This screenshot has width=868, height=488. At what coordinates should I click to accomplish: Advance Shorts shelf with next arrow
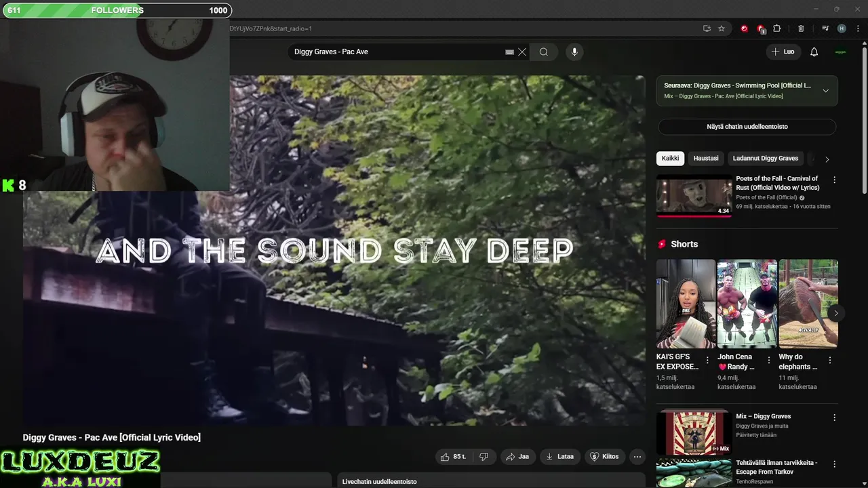(836, 313)
